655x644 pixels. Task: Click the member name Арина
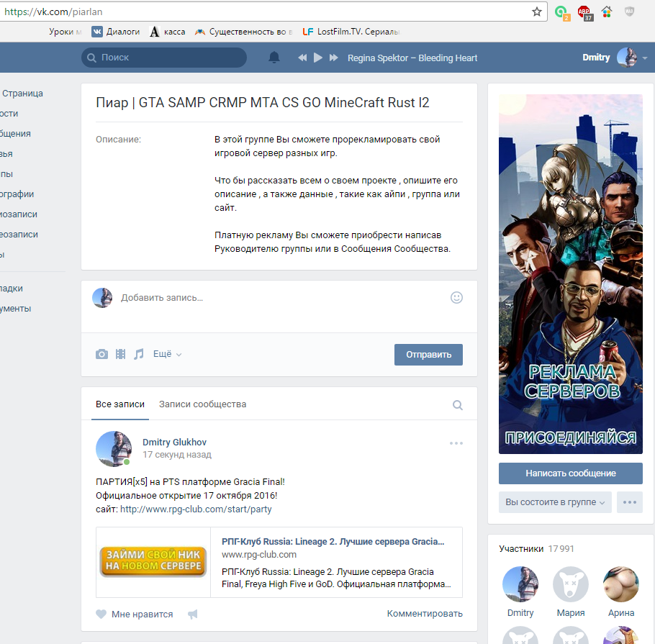(x=620, y=612)
